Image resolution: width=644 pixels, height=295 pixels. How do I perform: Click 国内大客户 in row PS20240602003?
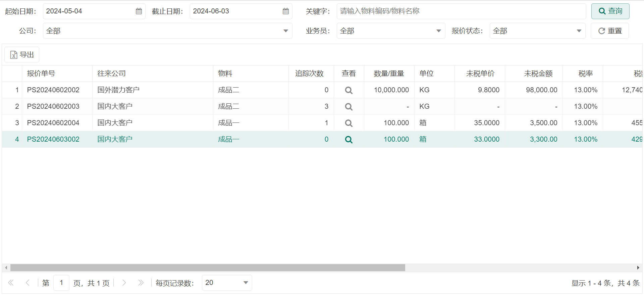pyautogui.click(x=115, y=106)
